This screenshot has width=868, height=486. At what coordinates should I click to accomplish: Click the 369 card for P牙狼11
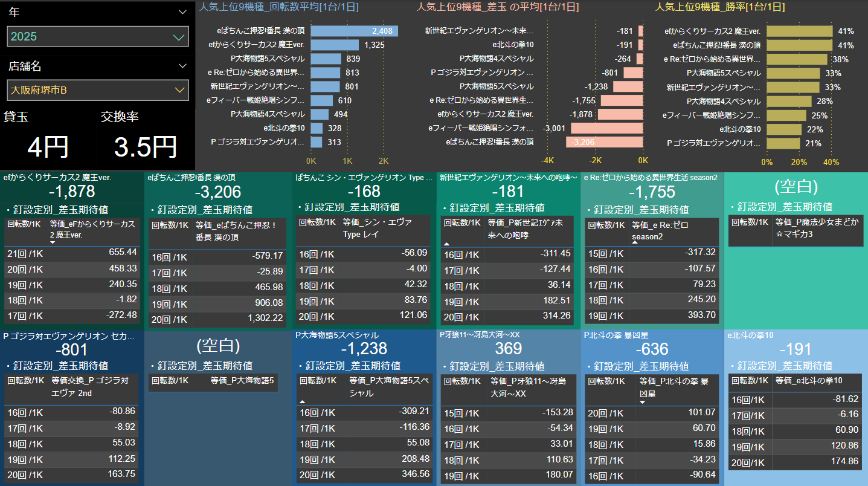point(508,349)
